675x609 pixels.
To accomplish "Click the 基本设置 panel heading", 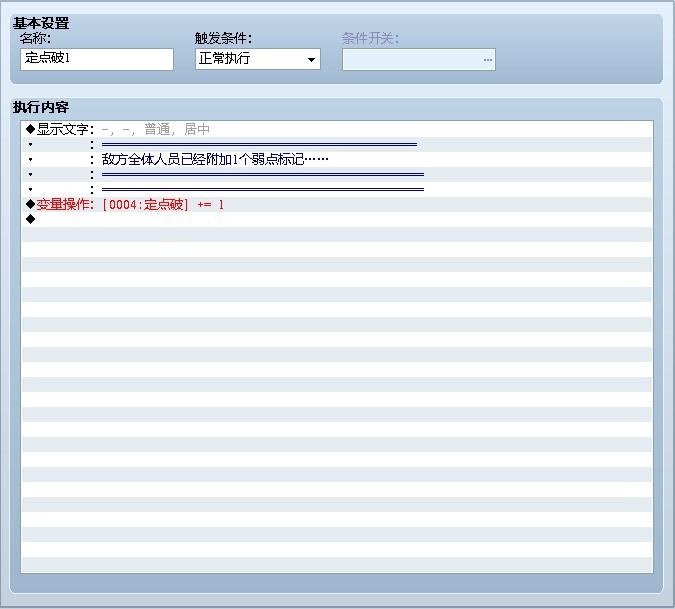I will point(41,23).
